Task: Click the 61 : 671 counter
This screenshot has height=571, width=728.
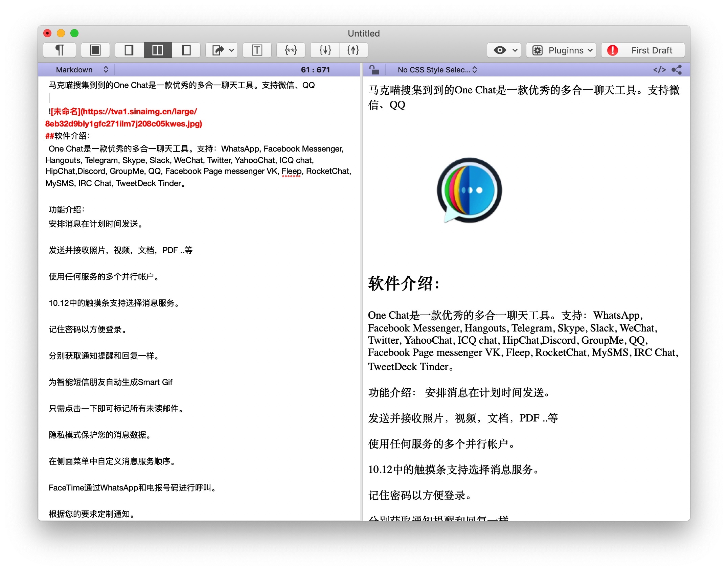Action: pyautogui.click(x=315, y=70)
